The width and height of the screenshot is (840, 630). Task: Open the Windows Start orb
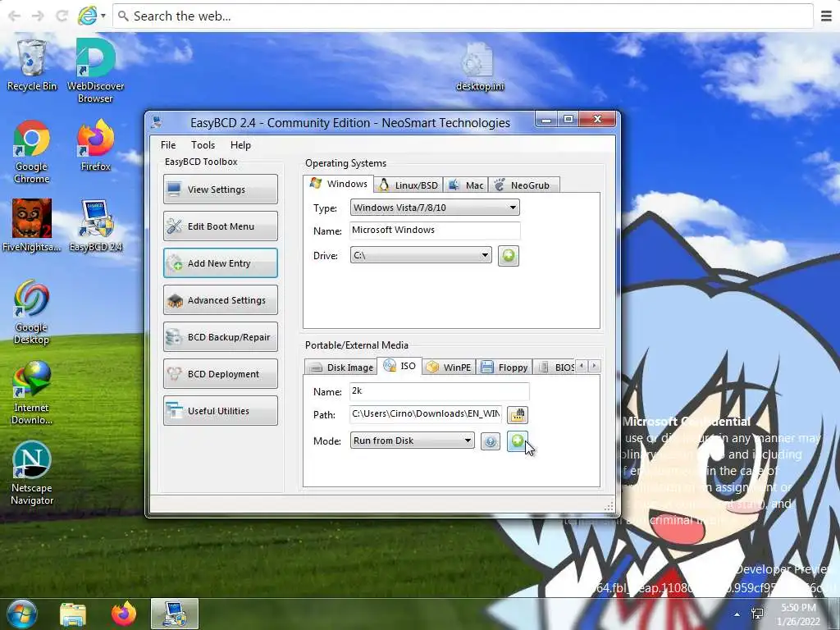click(x=22, y=614)
